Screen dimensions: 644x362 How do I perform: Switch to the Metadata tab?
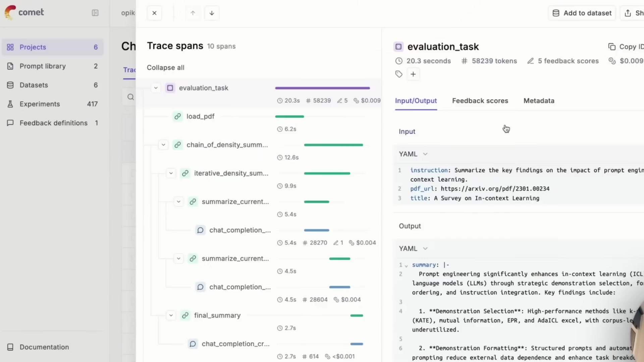point(539,101)
